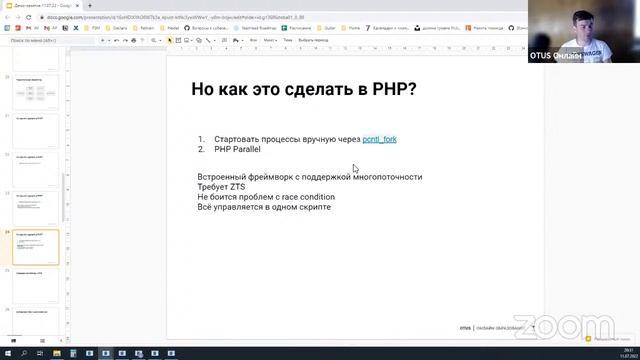This screenshot has width=640, height=360.
Task: Open the insert image dropdown arrow
Action: point(191,40)
